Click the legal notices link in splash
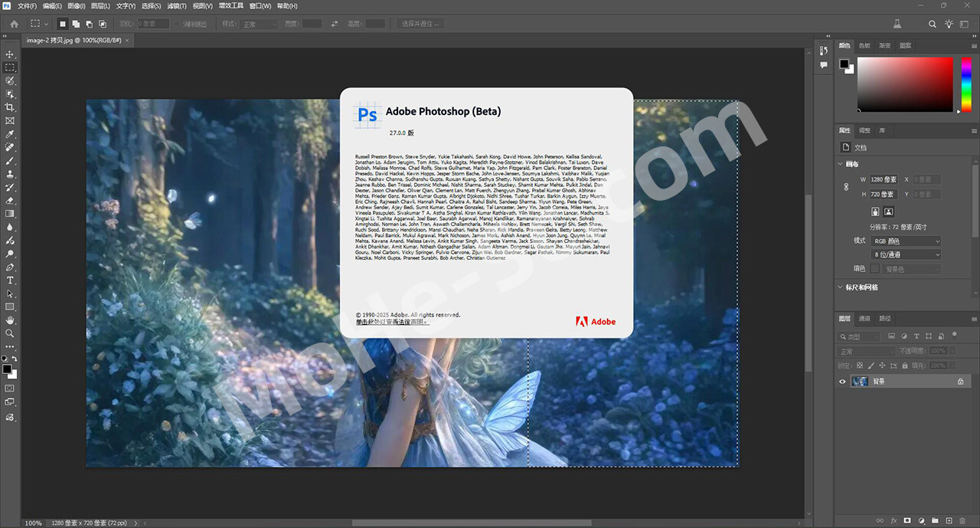Image resolution: width=980 pixels, height=528 pixels. pyautogui.click(x=392, y=323)
